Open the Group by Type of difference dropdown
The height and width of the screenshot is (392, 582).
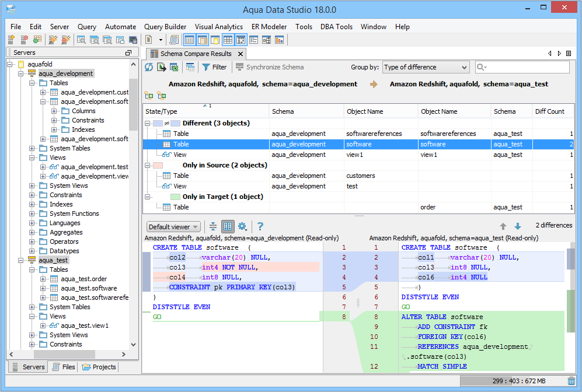coord(426,67)
